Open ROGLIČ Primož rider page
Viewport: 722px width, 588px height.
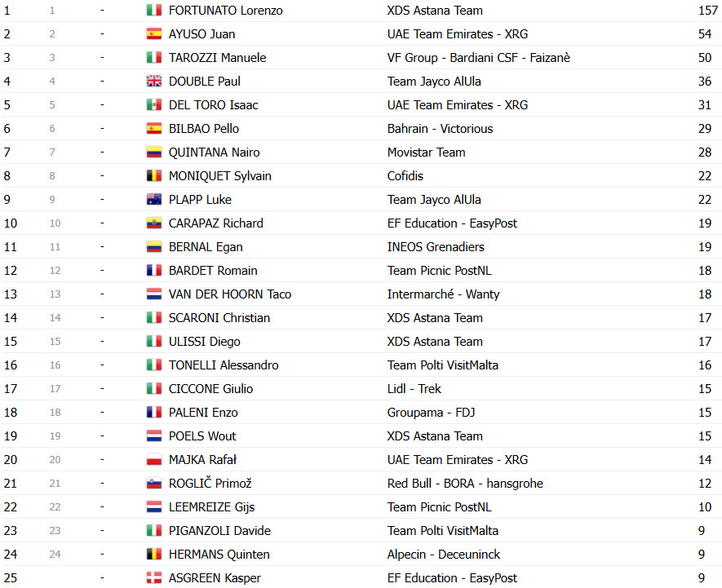point(210,484)
